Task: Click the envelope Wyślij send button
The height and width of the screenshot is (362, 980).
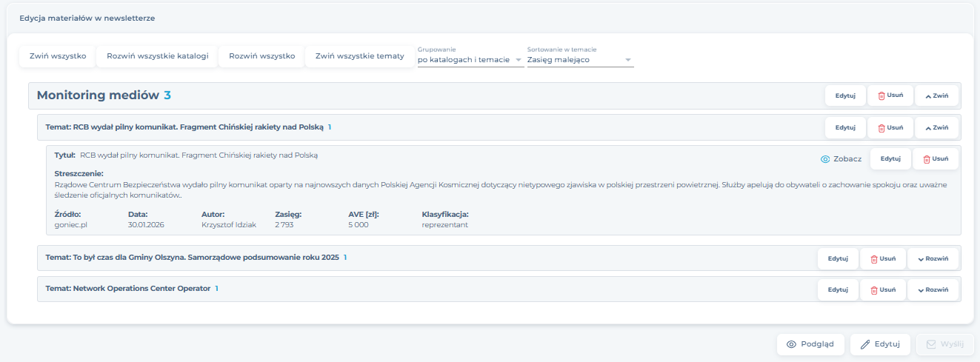Action: coord(944,344)
